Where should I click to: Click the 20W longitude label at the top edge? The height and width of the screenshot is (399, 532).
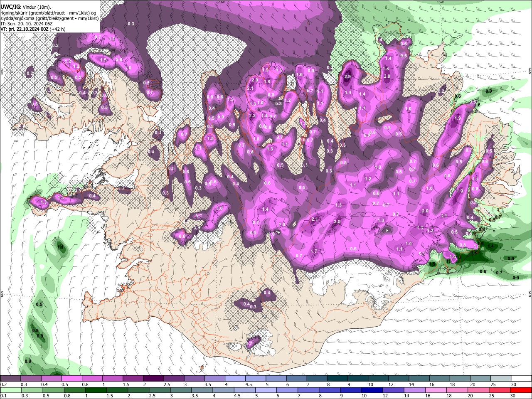coord(221,2)
